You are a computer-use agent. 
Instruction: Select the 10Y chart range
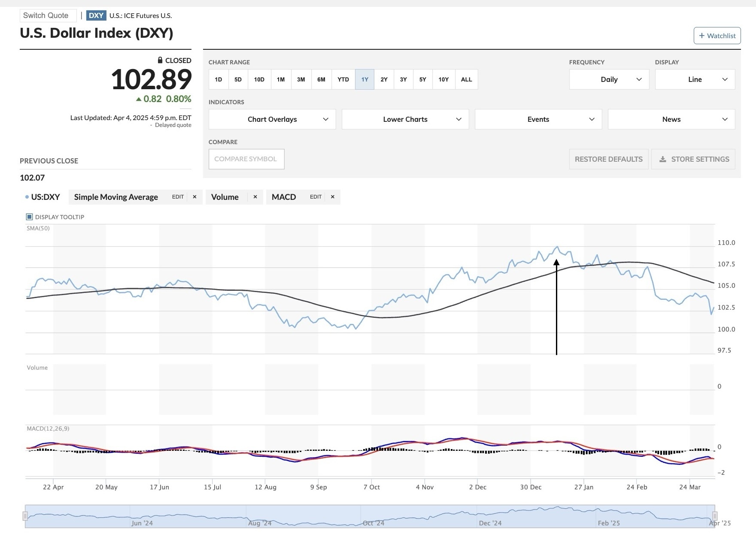point(443,79)
